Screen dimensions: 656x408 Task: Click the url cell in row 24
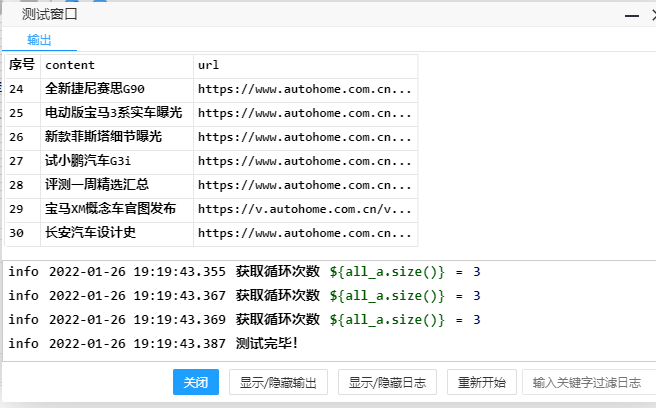coord(305,90)
